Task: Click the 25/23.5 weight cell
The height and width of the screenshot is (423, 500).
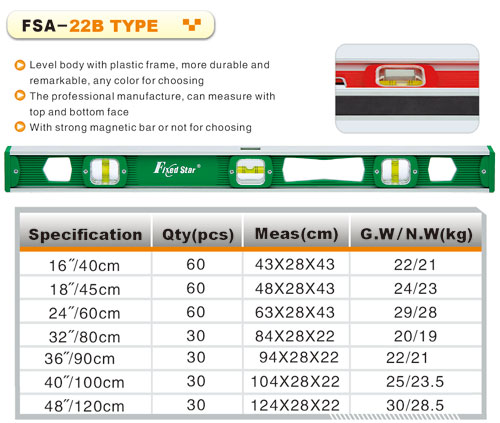Action: [x=416, y=382]
